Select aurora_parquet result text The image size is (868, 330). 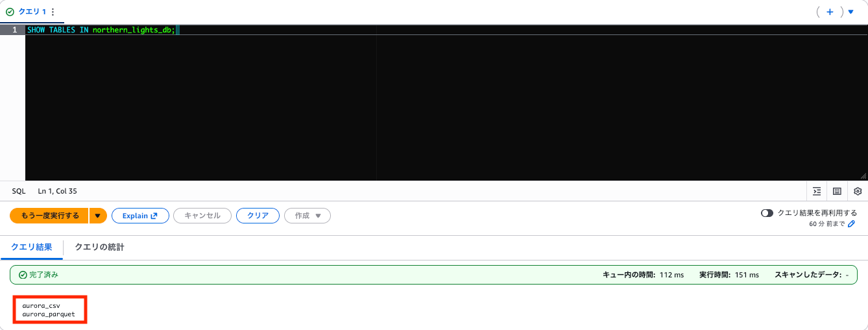[49, 314]
